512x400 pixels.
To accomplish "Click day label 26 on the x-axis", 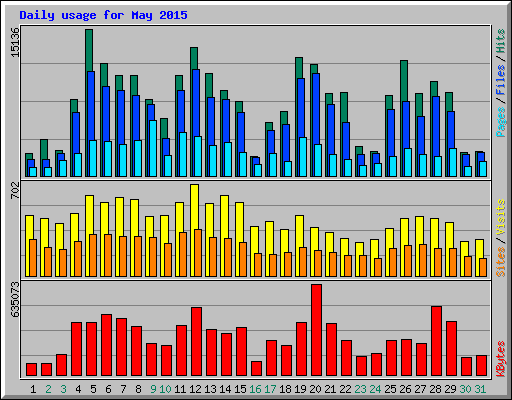I will 405,389.
